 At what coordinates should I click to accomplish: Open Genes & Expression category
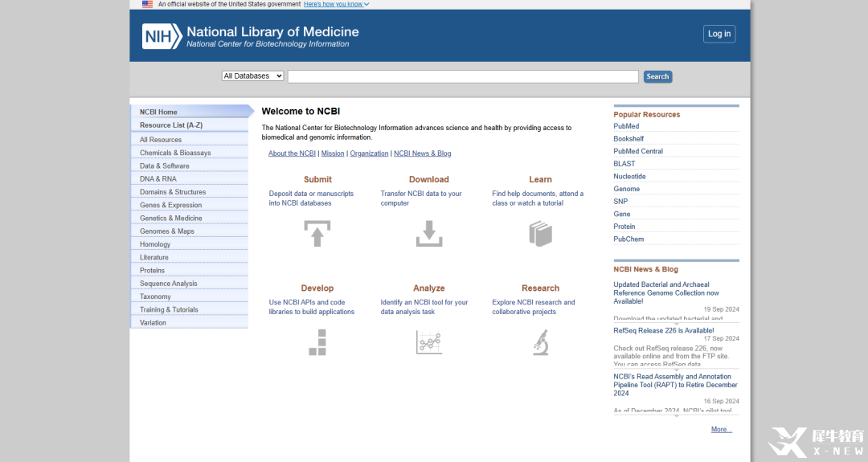(190, 205)
